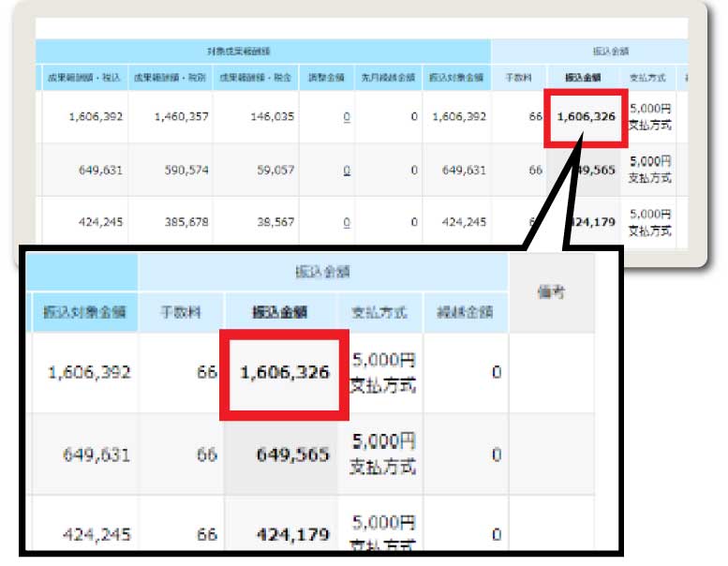Click the 先月繰越金額 column header
This screenshot has width=728, height=566.
coord(388,78)
